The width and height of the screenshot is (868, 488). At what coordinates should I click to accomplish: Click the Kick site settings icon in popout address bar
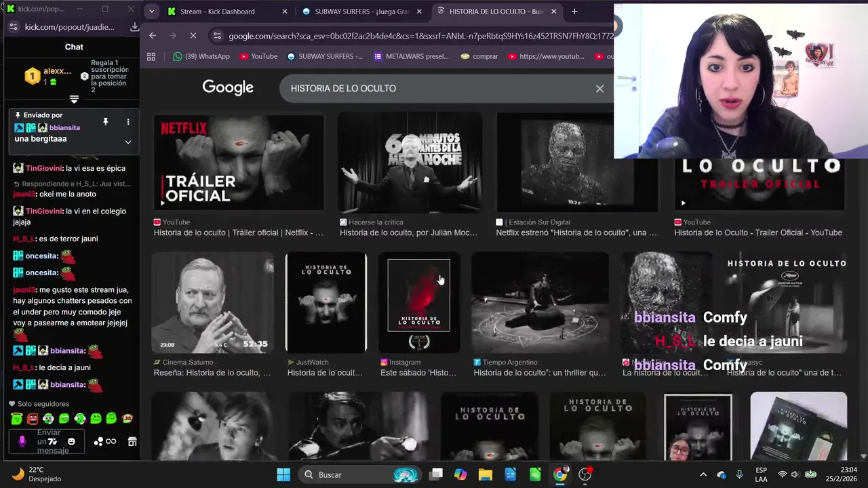point(14,27)
